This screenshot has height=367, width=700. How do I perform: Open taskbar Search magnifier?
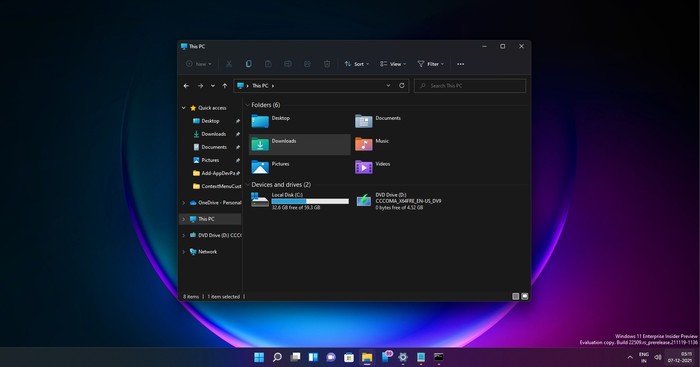click(277, 357)
